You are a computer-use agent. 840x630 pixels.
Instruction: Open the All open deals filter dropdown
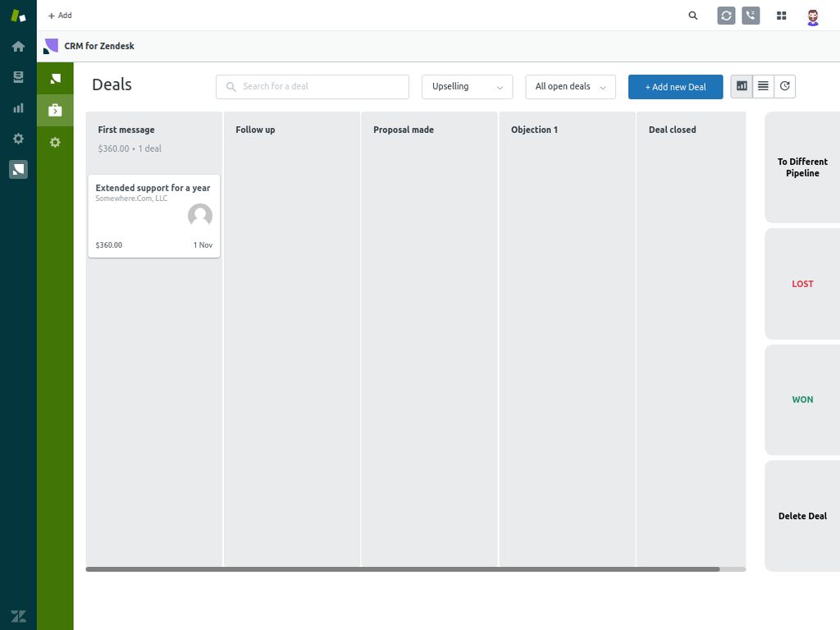click(570, 87)
